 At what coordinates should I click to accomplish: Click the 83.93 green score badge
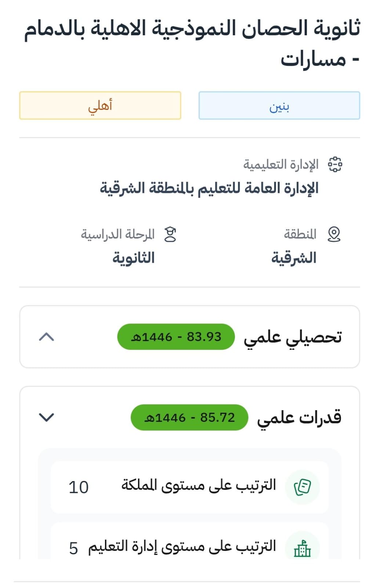pyautogui.click(x=176, y=337)
